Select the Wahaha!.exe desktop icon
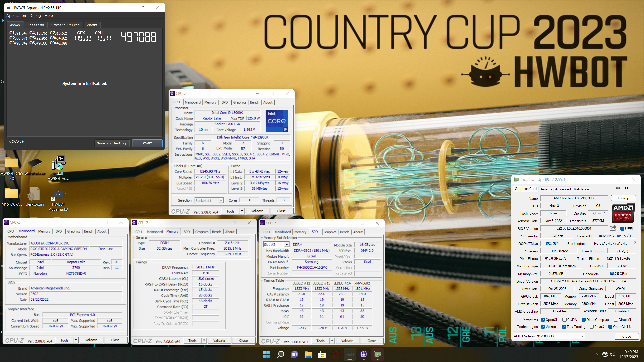This screenshot has width=644, height=362. 35,166
